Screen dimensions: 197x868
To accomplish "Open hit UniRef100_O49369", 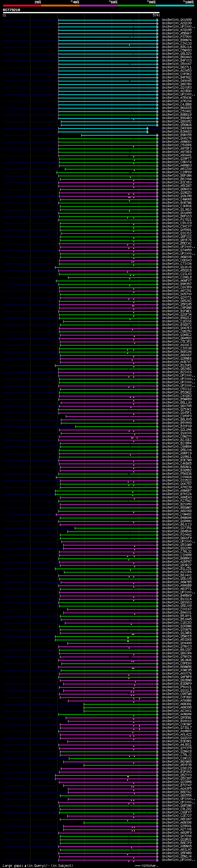I will (177, 128).
